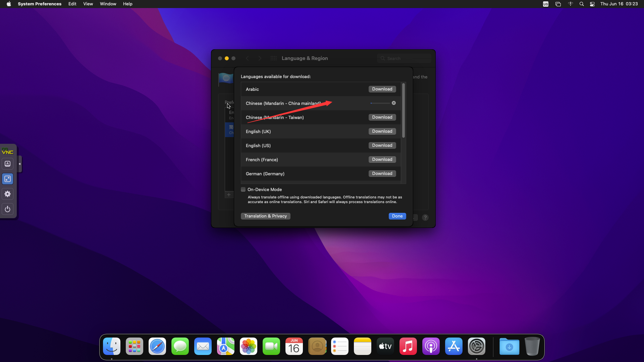Open Control Center in menu bar
Screen dimensions: 644x362
pyautogui.click(x=592, y=4)
